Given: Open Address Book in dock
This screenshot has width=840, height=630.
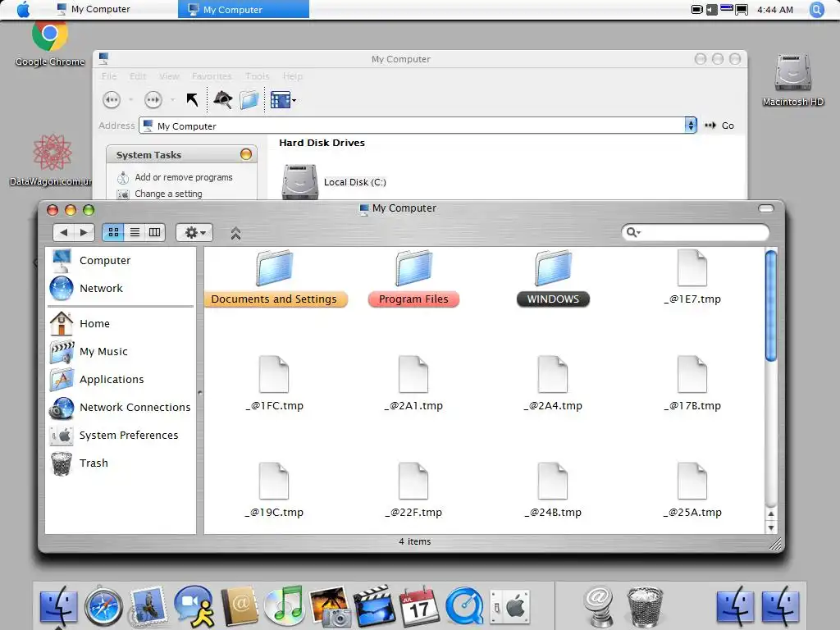Looking at the screenshot, I should [x=240, y=606].
